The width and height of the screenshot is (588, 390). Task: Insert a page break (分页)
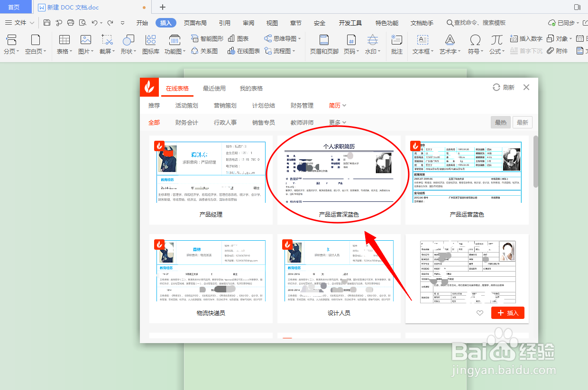point(11,45)
